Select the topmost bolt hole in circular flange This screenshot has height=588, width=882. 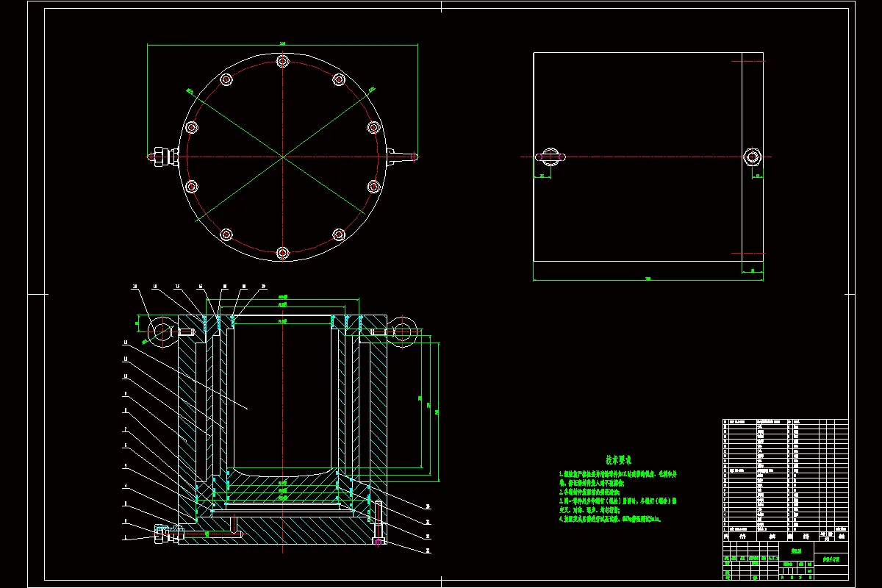282,62
